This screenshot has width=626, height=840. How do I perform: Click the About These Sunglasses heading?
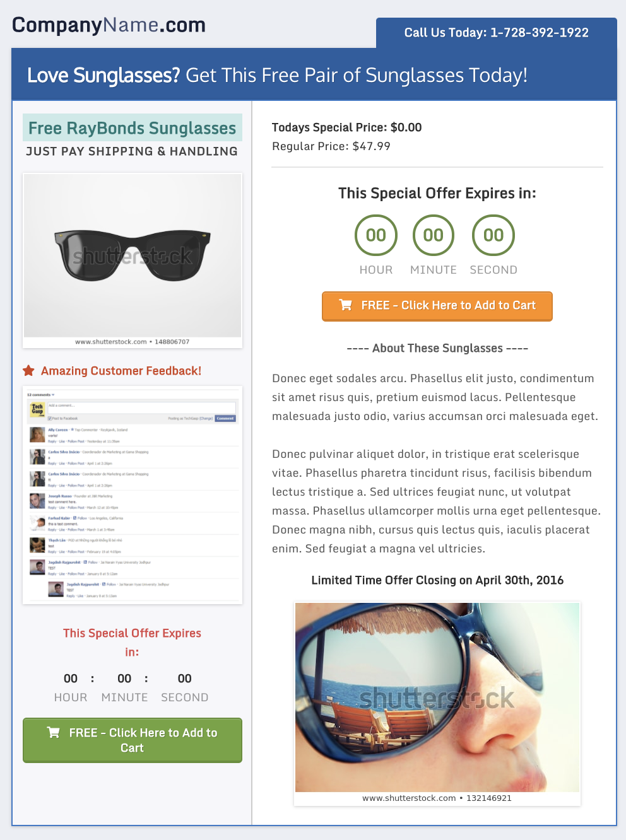[437, 348]
